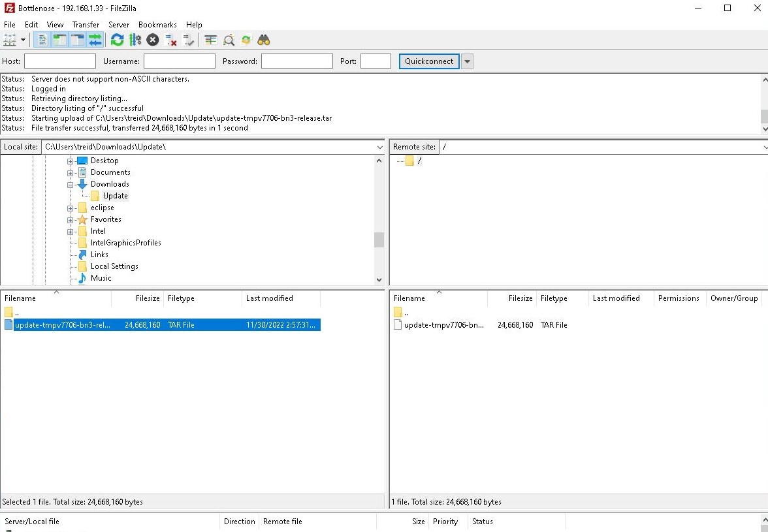Expand the Desktop tree node

pyautogui.click(x=70, y=161)
